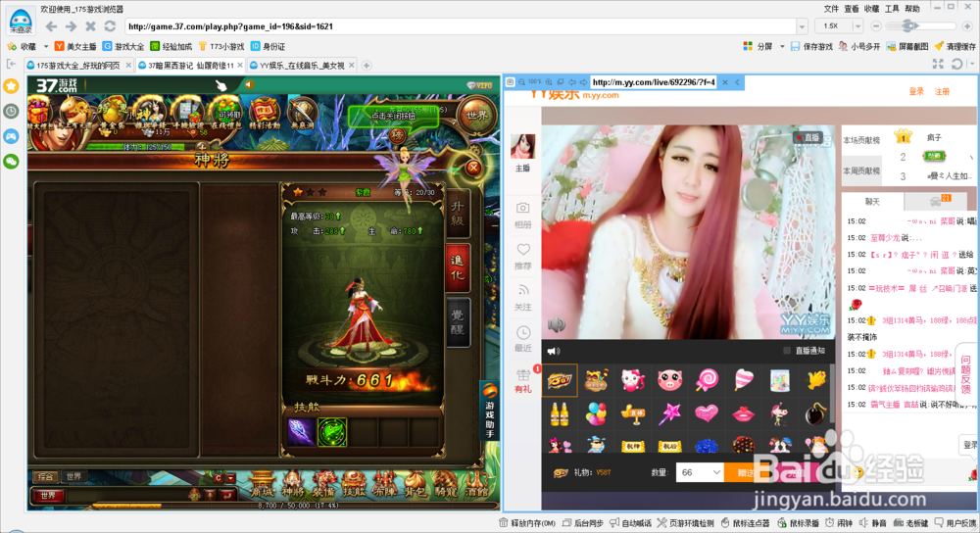
Task: Click split pane URL field m.yy.com
Action: tap(654, 82)
